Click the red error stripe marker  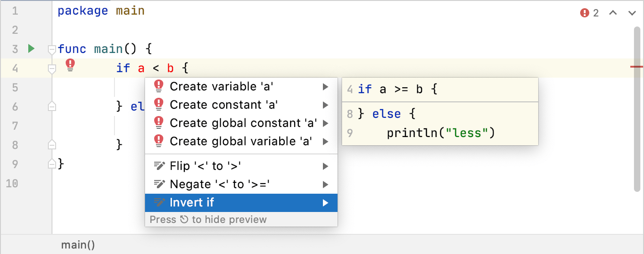click(636, 67)
